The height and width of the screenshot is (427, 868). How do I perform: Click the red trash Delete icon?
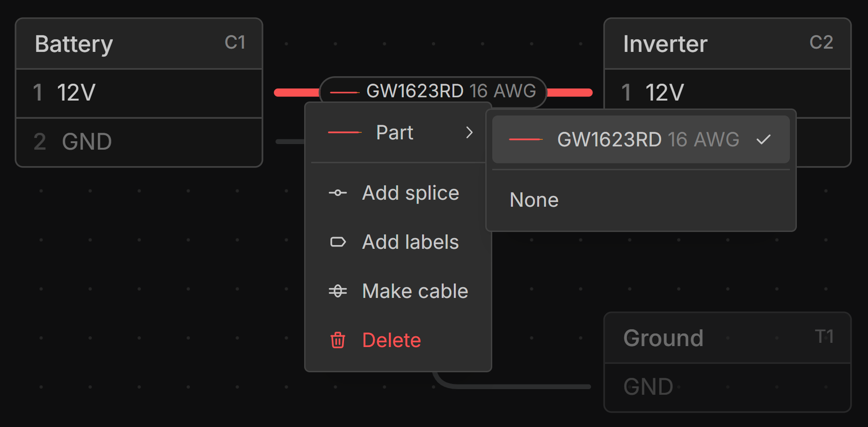337,340
